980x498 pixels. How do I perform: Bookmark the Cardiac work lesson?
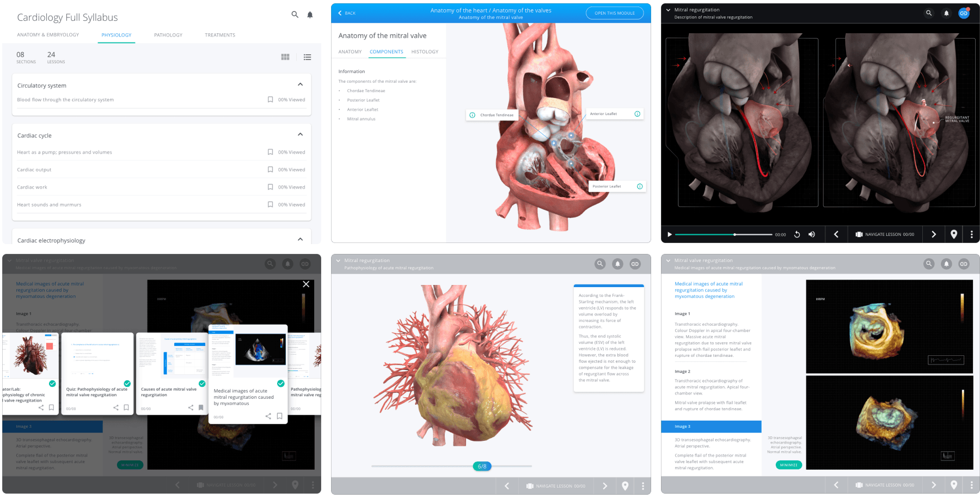tap(271, 187)
